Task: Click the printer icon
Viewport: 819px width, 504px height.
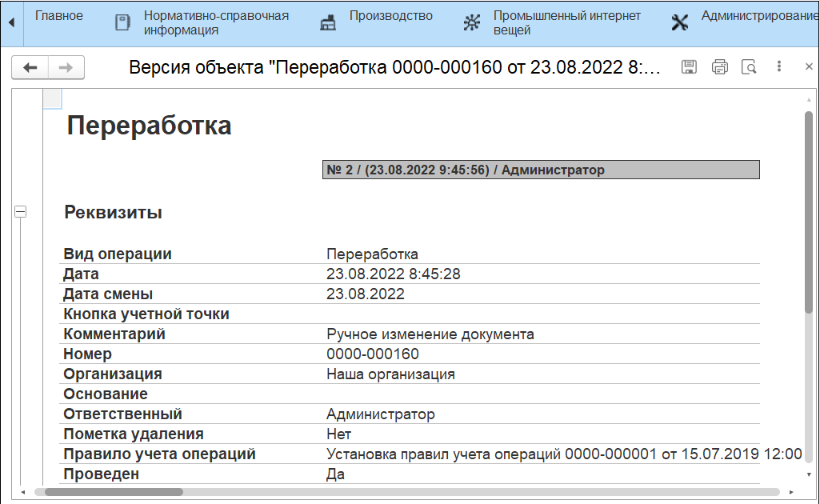Action: (x=719, y=67)
